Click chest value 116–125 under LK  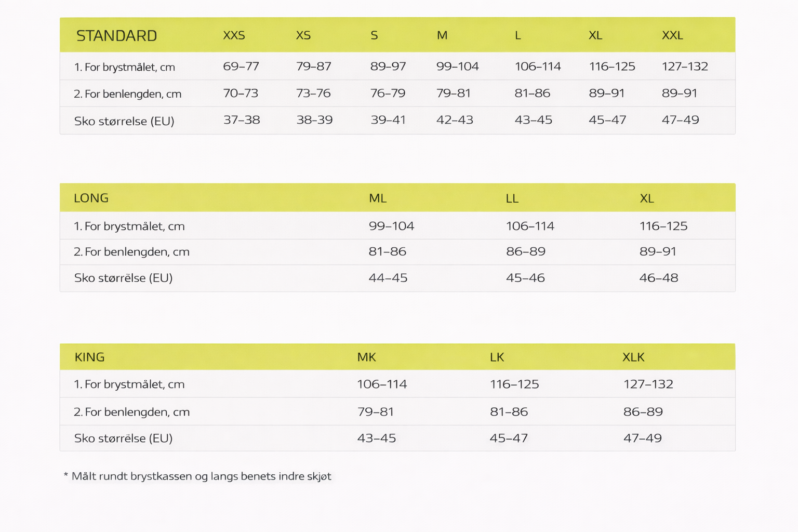point(514,384)
